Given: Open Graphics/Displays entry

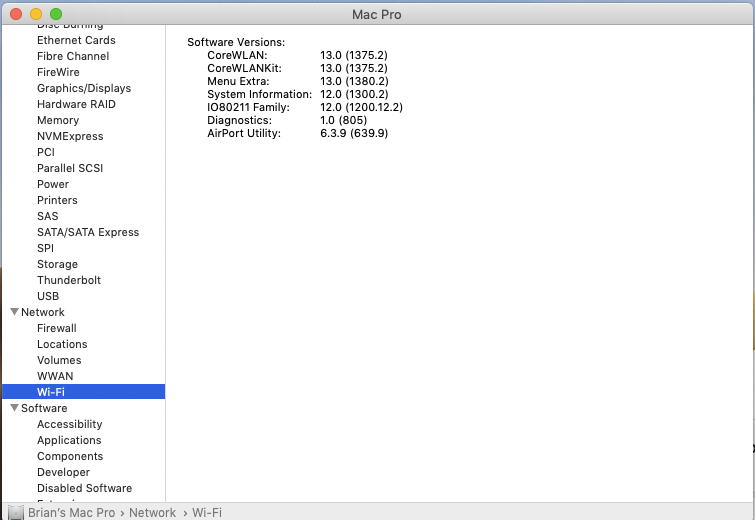Looking at the screenshot, I should coord(84,88).
